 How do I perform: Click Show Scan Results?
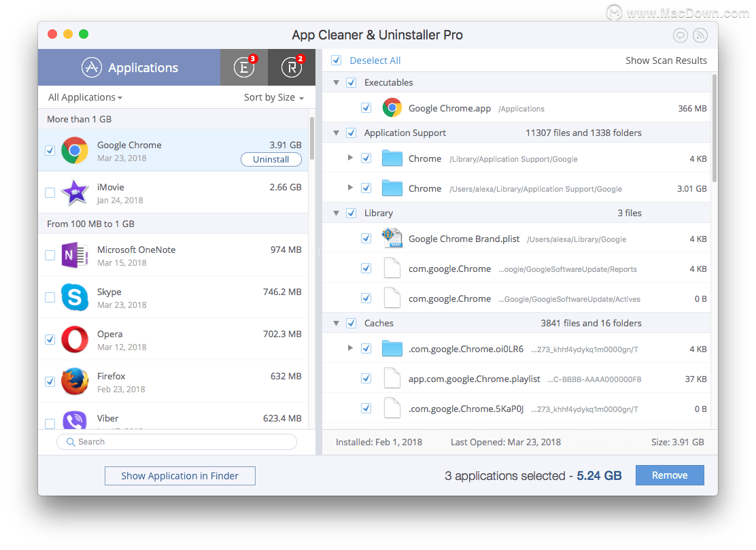coord(666,61)
